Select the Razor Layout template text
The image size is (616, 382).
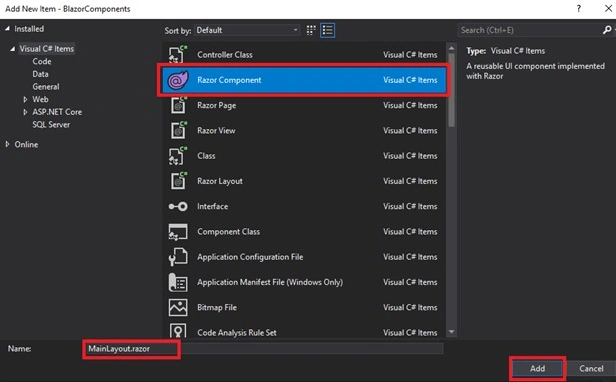(220, 181)
